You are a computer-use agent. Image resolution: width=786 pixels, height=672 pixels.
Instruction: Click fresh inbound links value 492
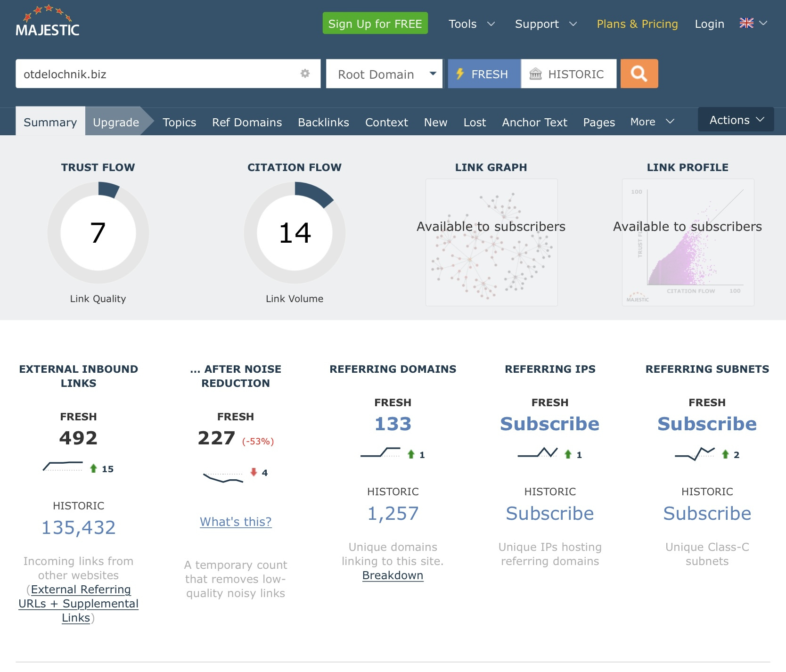click(x=78, y=438)
